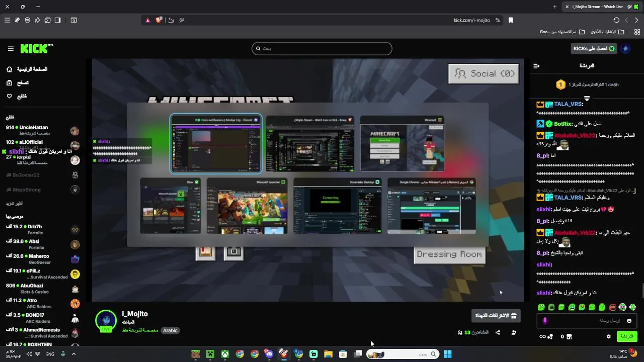Click the follow user icon below video
The image size is (644, 362).
(x=514, y=332)
